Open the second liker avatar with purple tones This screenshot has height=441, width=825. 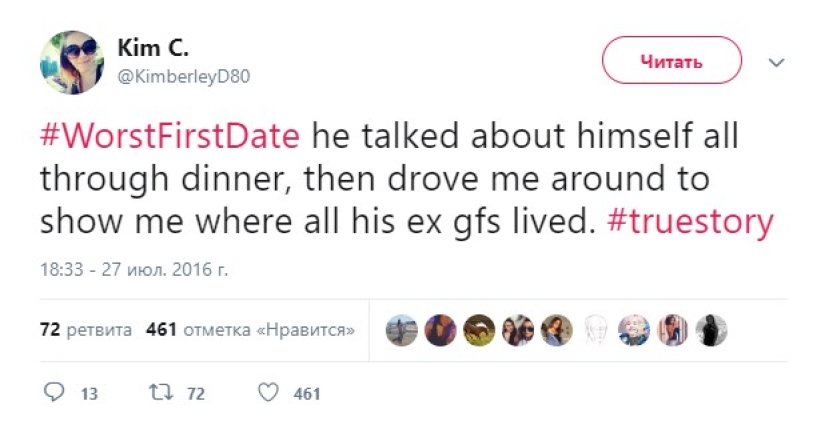(440, 330)
